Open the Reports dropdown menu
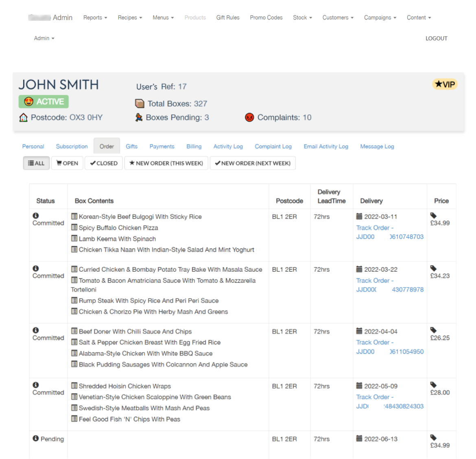Screen dimensions: 476x459 [95, 18]
